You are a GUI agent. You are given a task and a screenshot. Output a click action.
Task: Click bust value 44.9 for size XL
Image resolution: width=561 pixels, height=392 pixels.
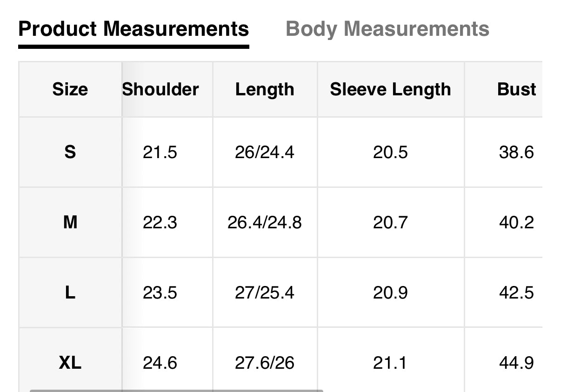coord(516,363)
